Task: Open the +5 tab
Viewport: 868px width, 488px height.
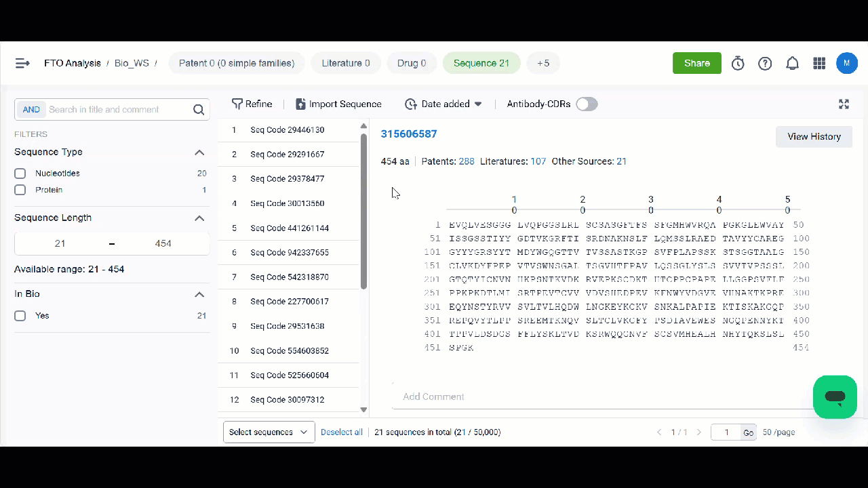Action: [x=542, y=62]
